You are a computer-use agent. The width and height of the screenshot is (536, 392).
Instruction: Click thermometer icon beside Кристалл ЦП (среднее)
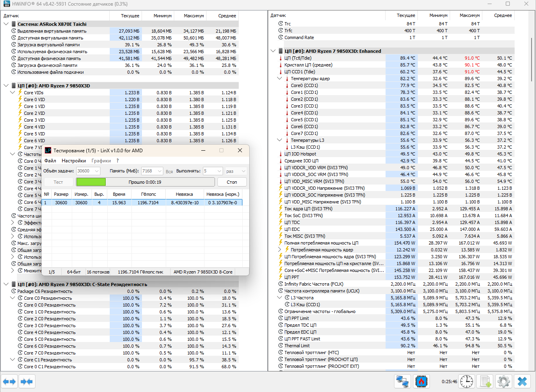[281, 65]
